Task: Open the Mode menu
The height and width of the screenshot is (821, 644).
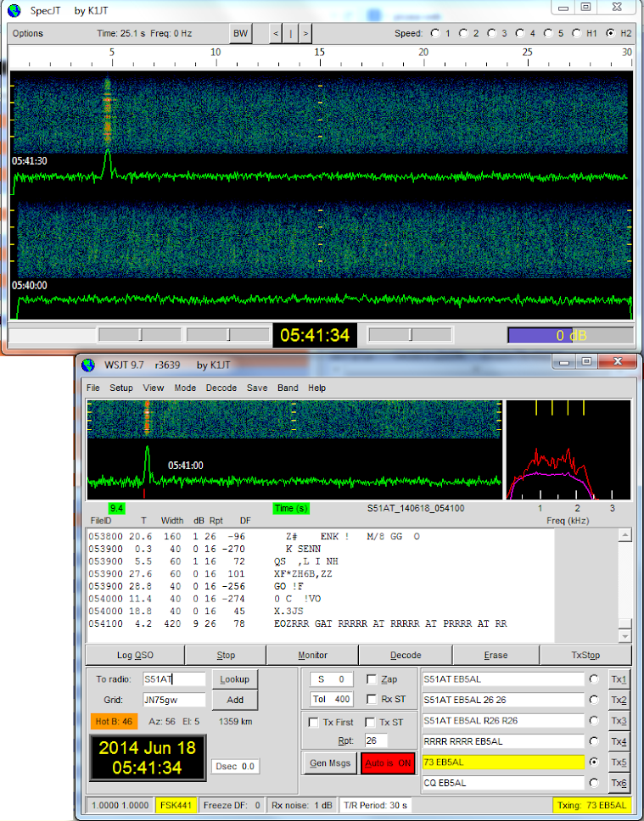Action: point(185,388)
